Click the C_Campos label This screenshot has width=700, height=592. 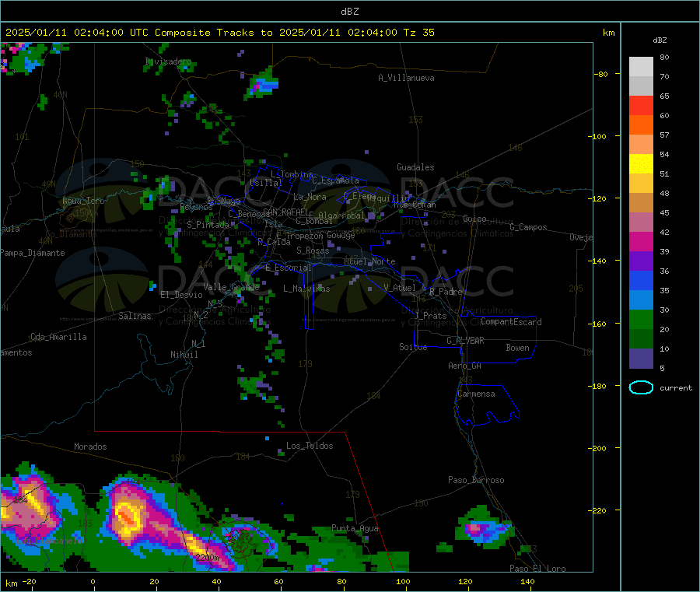pos(528,227)
